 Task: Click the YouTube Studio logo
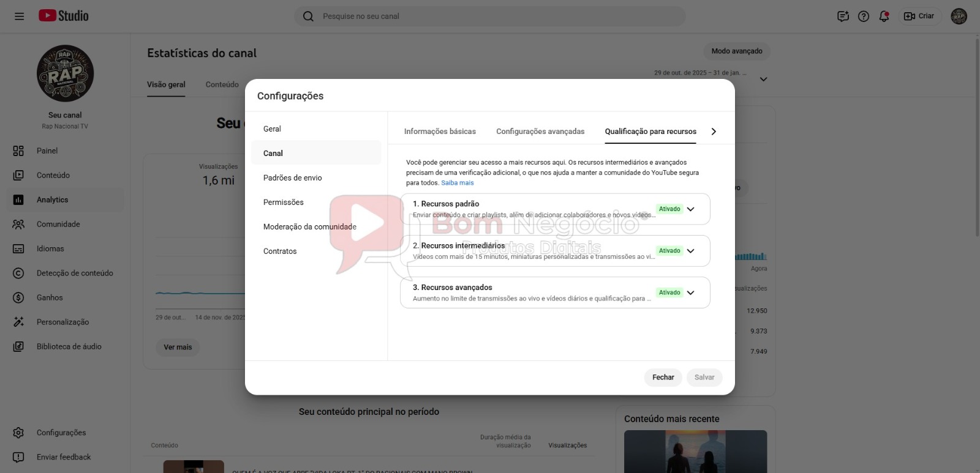(64, 16)
